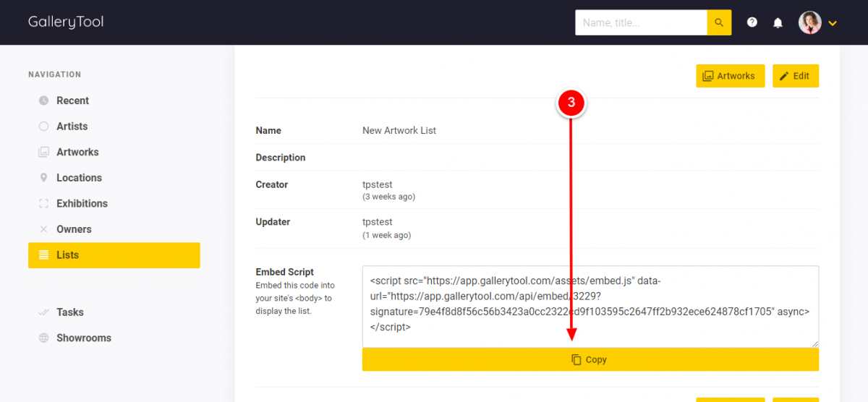
Task: Open the help question mark icon
Action: pos(752,22)
